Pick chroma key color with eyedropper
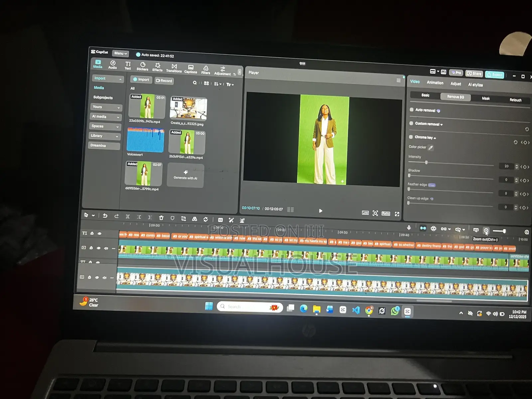 pos(431,148)
